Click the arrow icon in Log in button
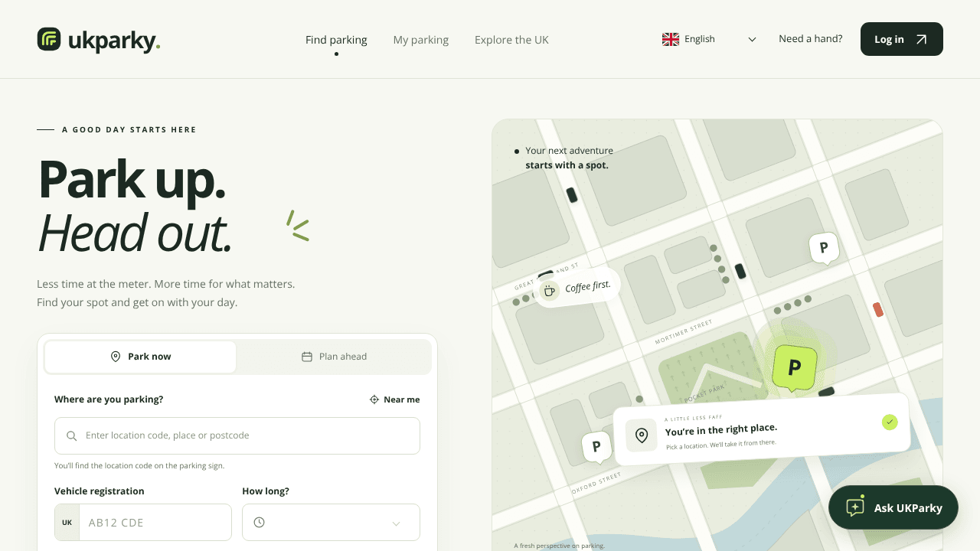 pyautogui.click(x=922, y=39)
